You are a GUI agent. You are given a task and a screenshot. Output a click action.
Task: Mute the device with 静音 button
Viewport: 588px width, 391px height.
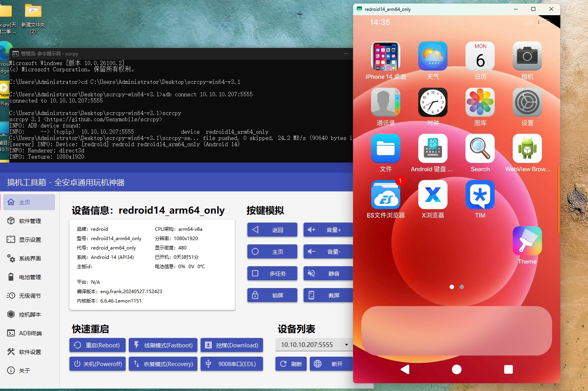[x=328, y=274]
